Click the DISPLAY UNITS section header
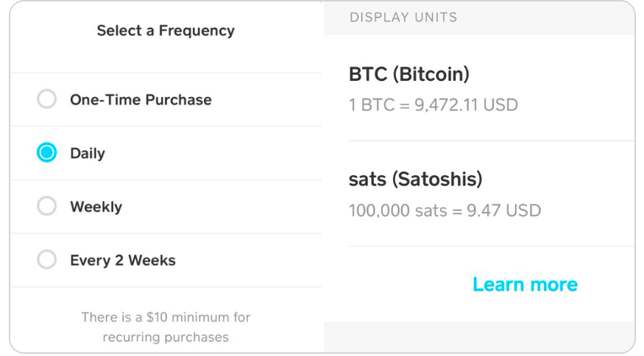644x356 pixels. [x=403, y=17]
